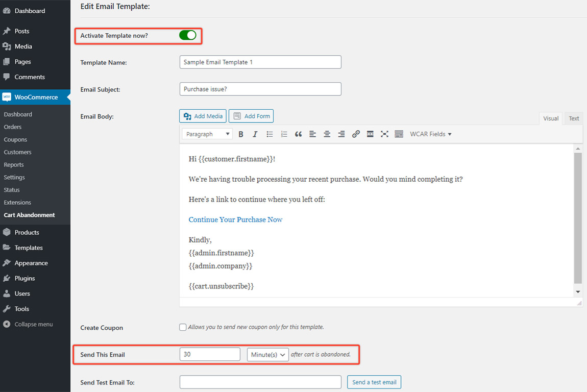This screenshot has width=587, height=392.
Task: Click editor scrollbar down arrow
Action: 578,291
